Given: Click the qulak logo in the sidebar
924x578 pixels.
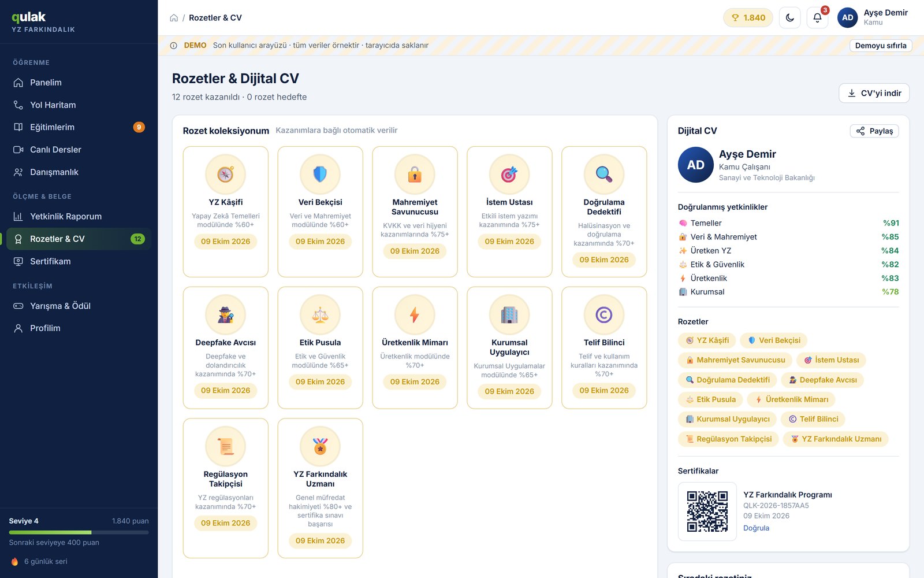Looking at the screenshot, I should 28,17.
